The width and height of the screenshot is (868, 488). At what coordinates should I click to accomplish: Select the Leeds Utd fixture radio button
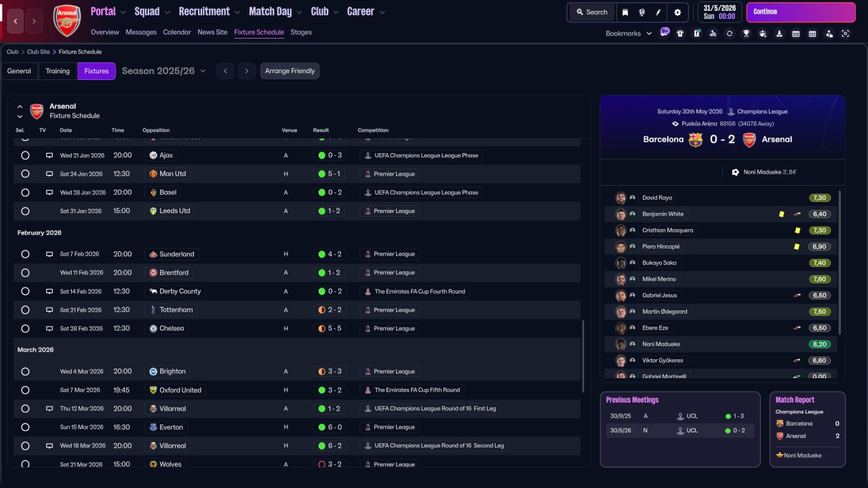tap(25, 211)
